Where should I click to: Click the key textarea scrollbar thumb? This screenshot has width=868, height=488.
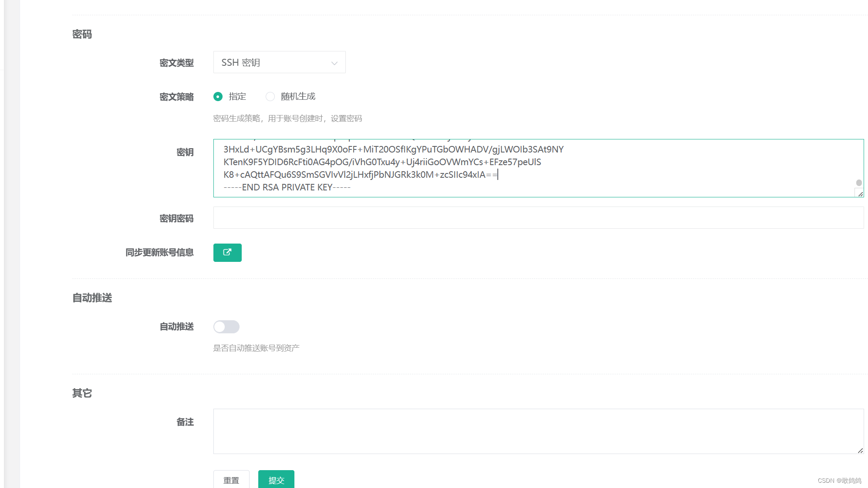(x=858, y=183)
